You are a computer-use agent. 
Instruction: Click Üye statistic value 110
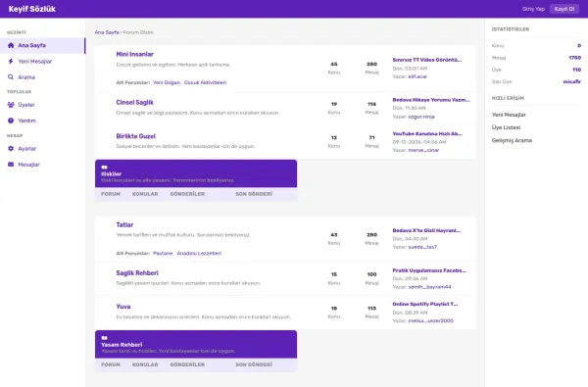(x=577, y=70)
